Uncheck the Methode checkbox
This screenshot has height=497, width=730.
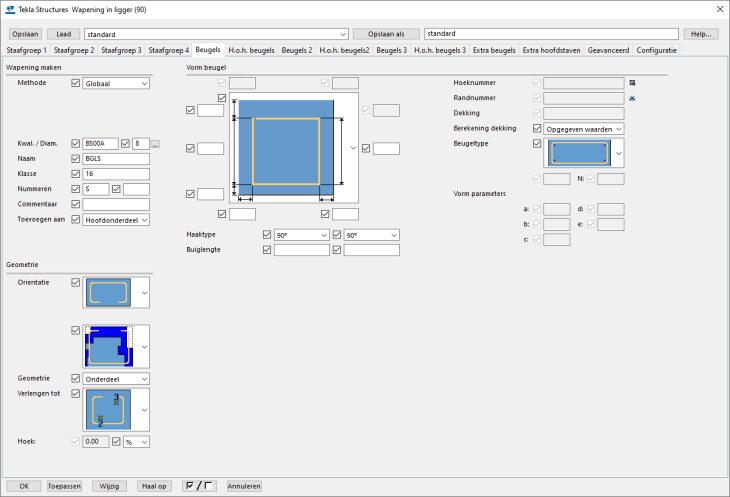tap(76, 84)
